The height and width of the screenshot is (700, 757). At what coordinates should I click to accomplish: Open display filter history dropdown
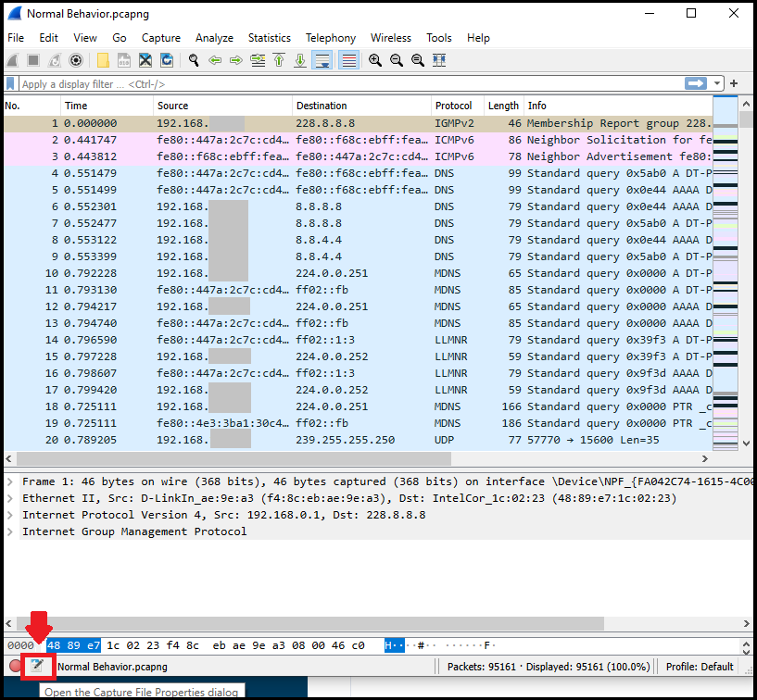[x=717, y=84]
